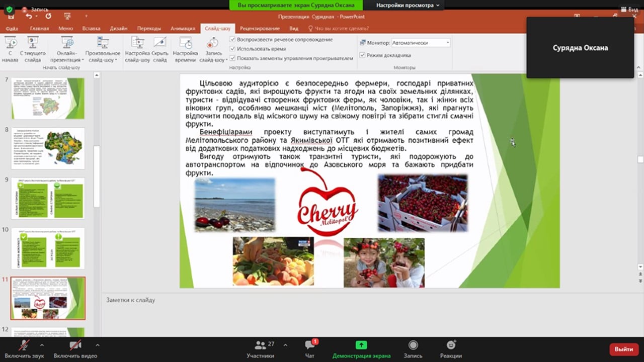Toggle 'Воспроизвести речевое сопровождение' checkbox
Screen dimensions: 644x362
tap(232, 40)
